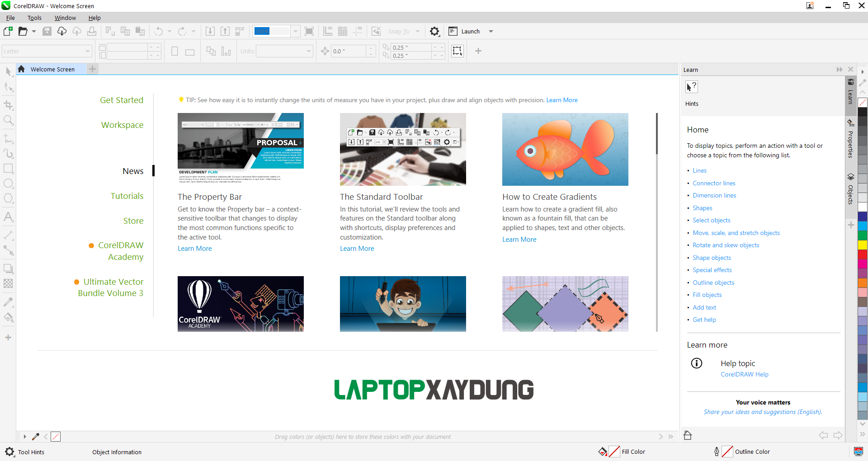
Task: Click the Options gear icon in toolbar
Action: pos(434,31)
